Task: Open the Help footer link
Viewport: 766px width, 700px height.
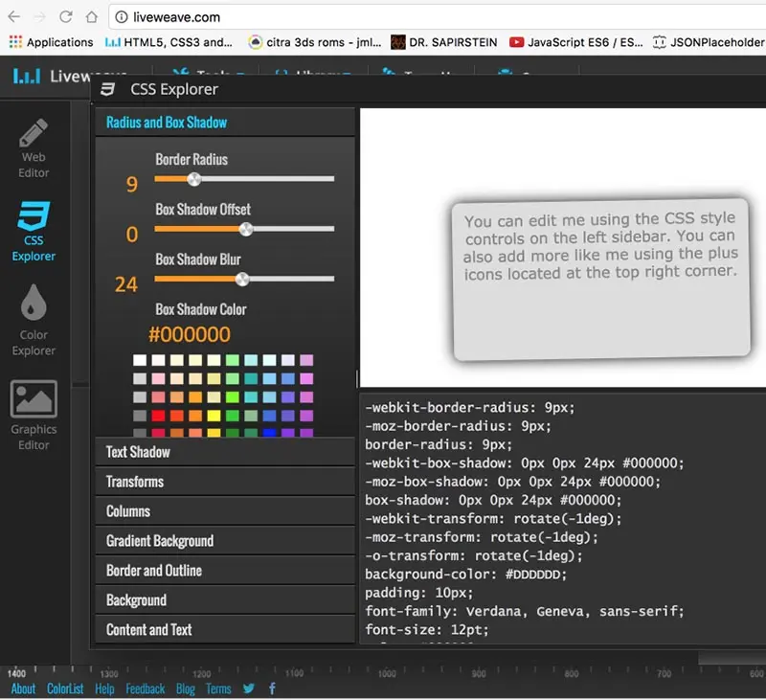Action: point(104,689)
